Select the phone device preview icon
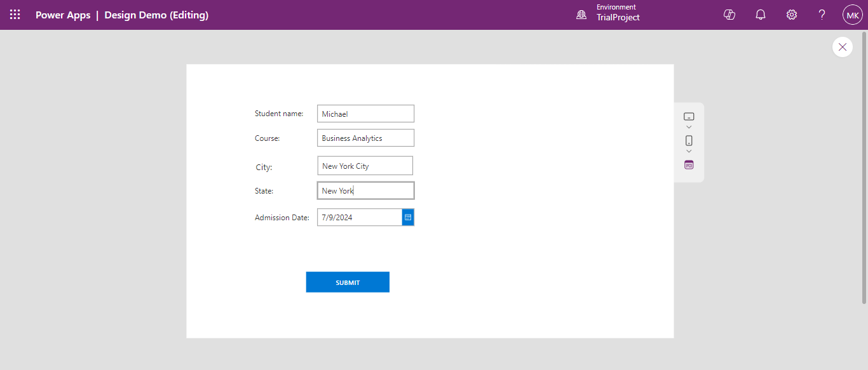 pos(689,140)
